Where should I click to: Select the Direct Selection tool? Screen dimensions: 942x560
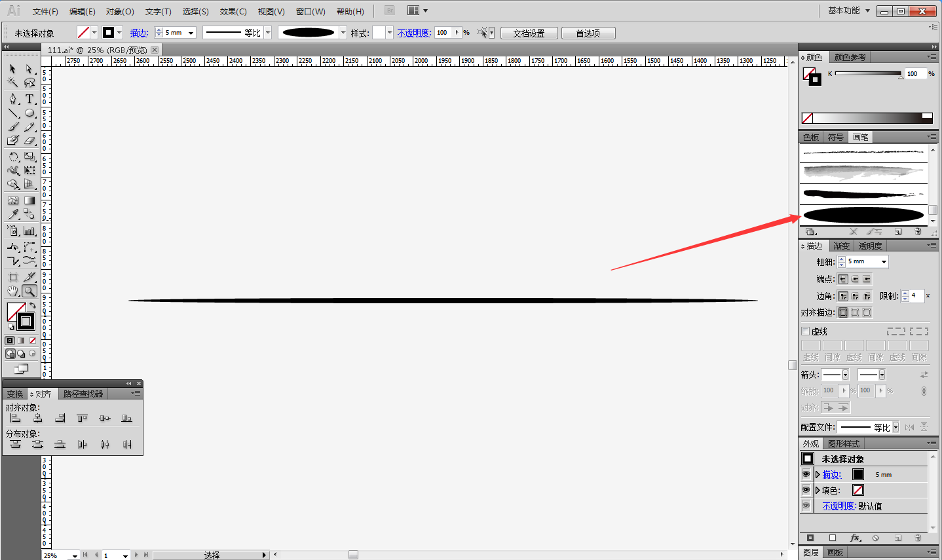[29, 69]
